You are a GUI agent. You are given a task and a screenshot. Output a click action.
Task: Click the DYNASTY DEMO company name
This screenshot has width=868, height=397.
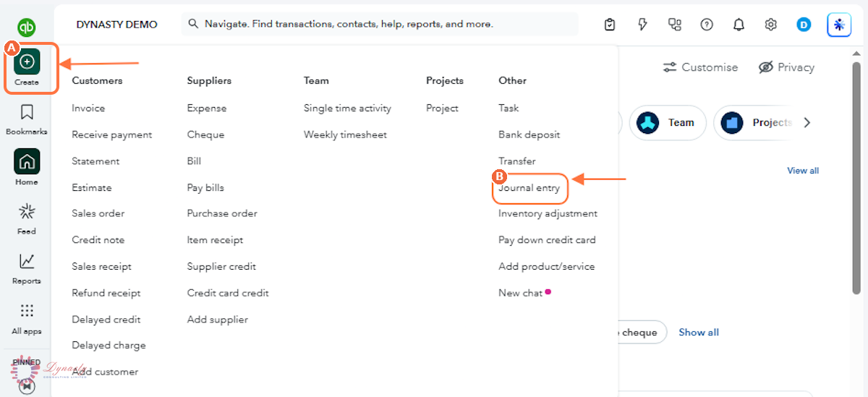[116, 25]
